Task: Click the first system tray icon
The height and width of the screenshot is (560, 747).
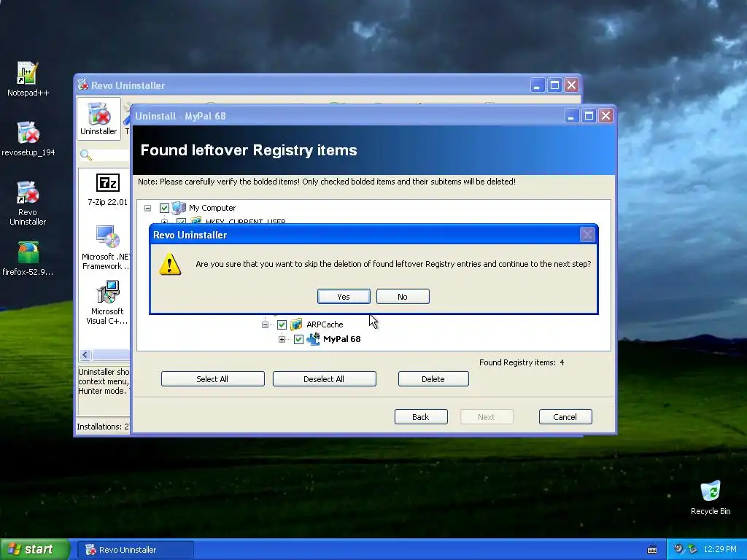Action: click(x=678, y=549)
